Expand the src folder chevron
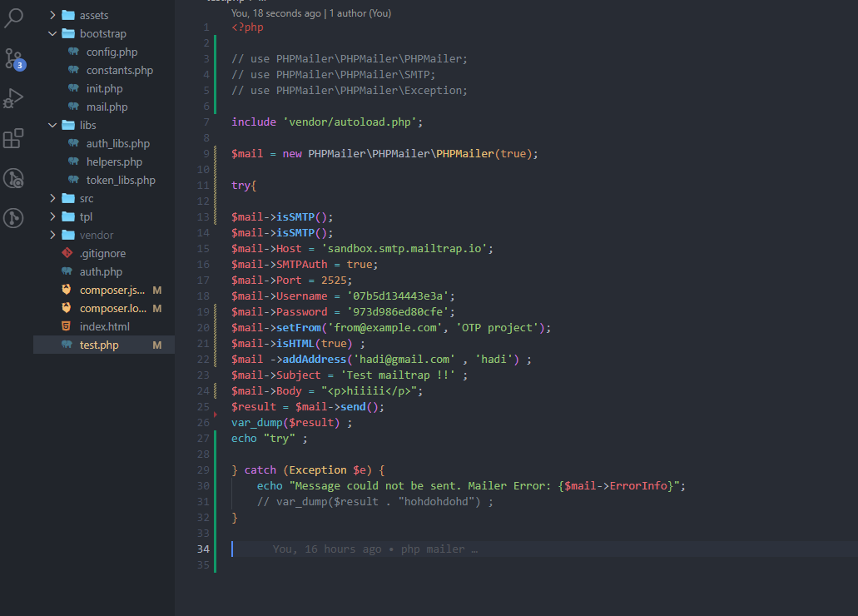Viewport: 858px width, 616px height. click(52, 198)
